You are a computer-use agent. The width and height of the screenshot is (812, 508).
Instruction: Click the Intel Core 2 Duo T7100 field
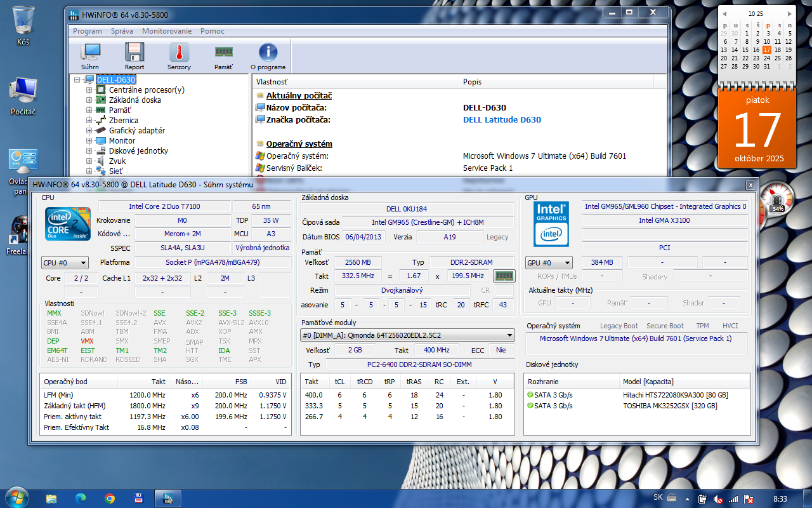[164, 206]
